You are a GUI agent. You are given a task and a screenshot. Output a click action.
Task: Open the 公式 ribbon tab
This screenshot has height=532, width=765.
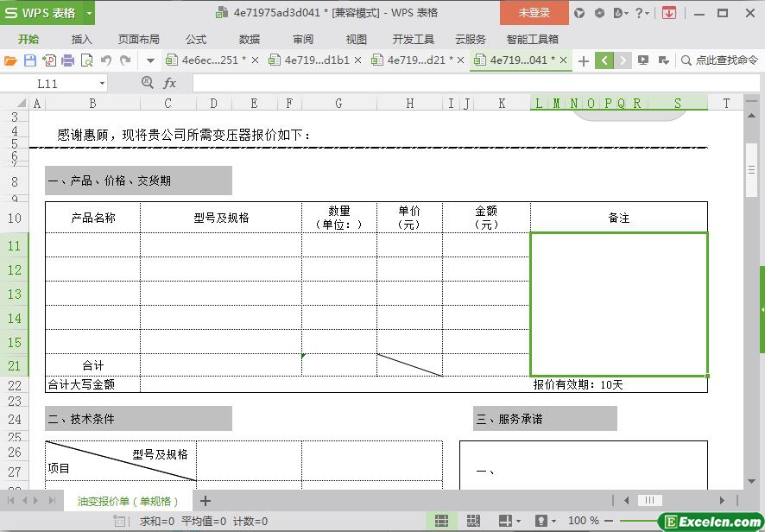click(196, 39)
